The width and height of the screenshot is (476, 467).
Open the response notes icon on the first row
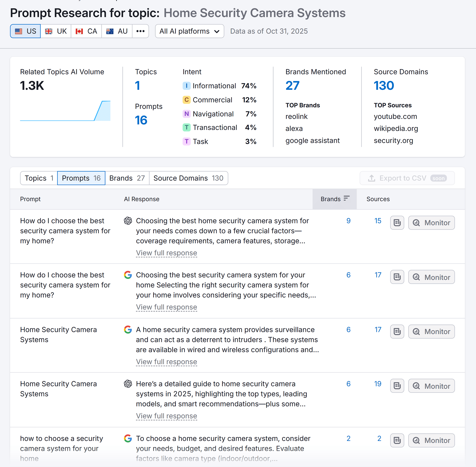click(397, 223)
